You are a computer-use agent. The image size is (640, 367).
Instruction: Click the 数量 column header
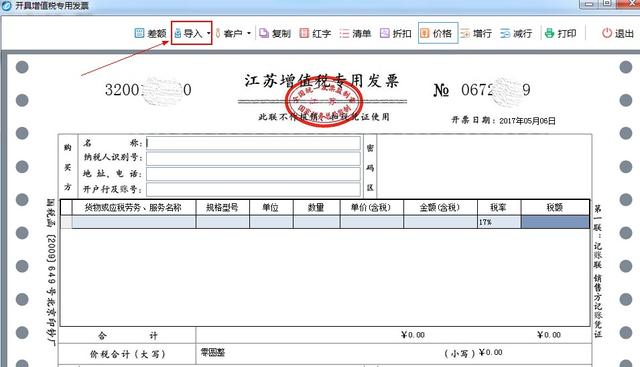tap(317, 208)
